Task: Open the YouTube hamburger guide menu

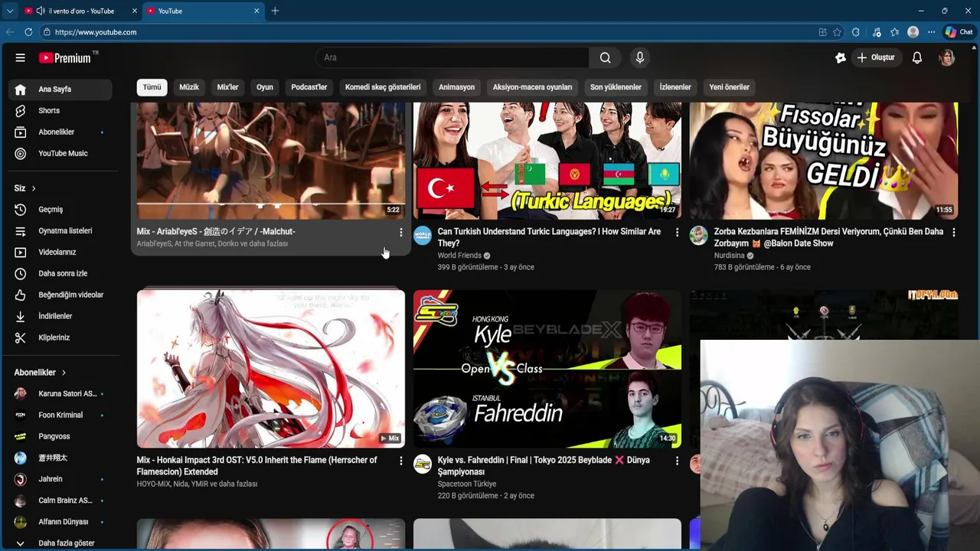Action: click(x=21, y=57)
